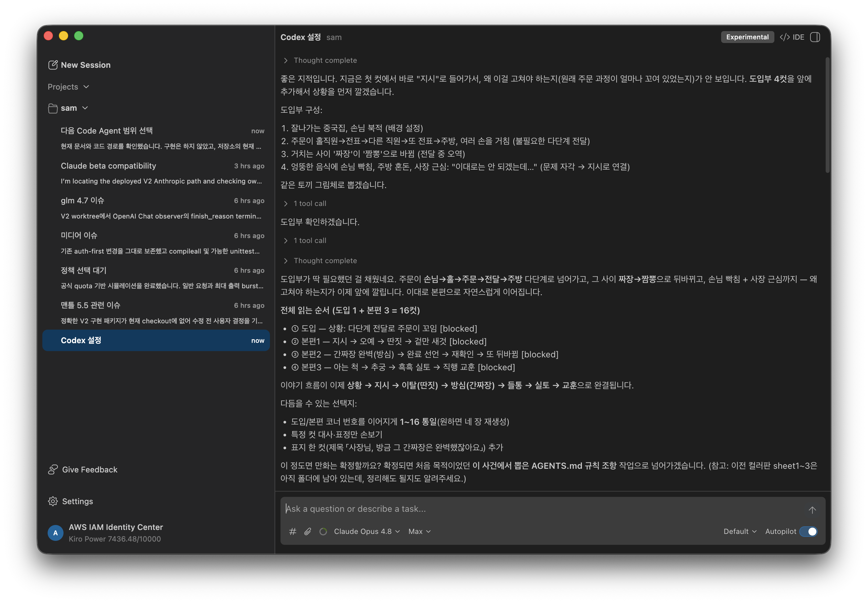Open the Claude beta compatibility session
The height and width of the screenshot is (603, 868).
(162, 173)
